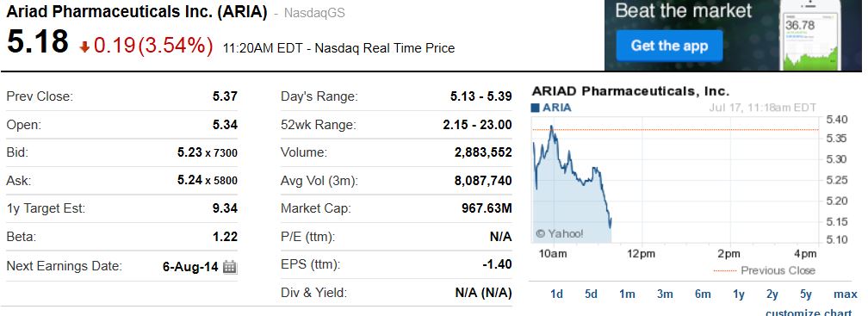The height and width of the screenshot is (316, 868).
Task: Select the 1d chart range
Action: point(556,294)
